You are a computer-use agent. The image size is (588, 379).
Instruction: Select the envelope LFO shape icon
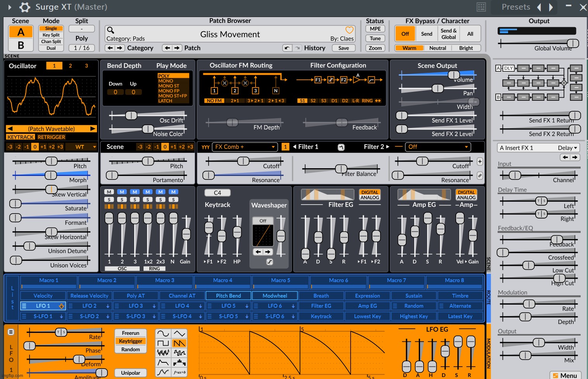163,362
